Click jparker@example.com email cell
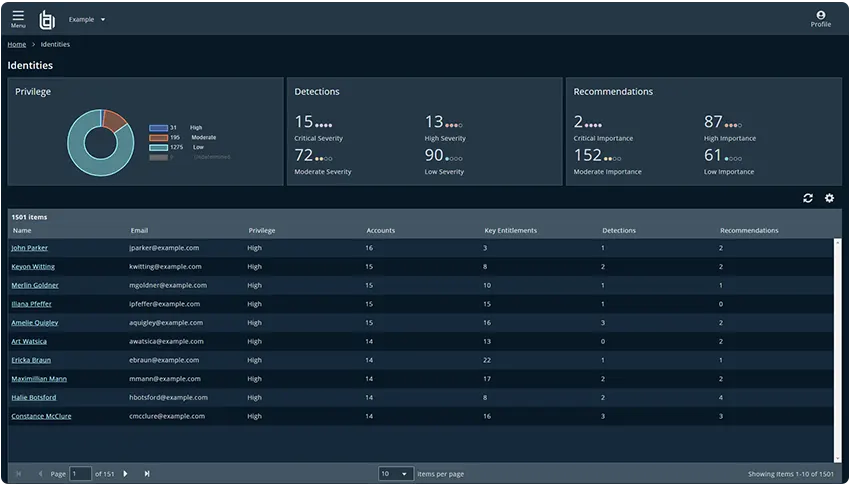 point(164,248)
